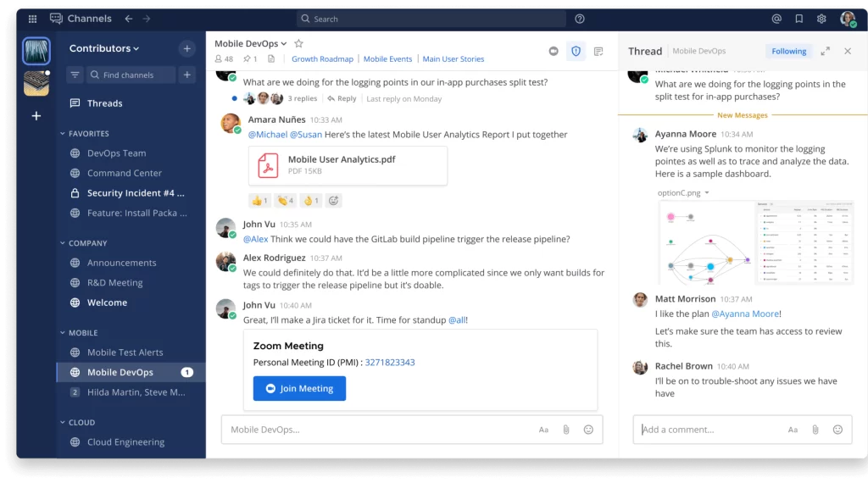Close the Thread panel

tap(848, 51)
